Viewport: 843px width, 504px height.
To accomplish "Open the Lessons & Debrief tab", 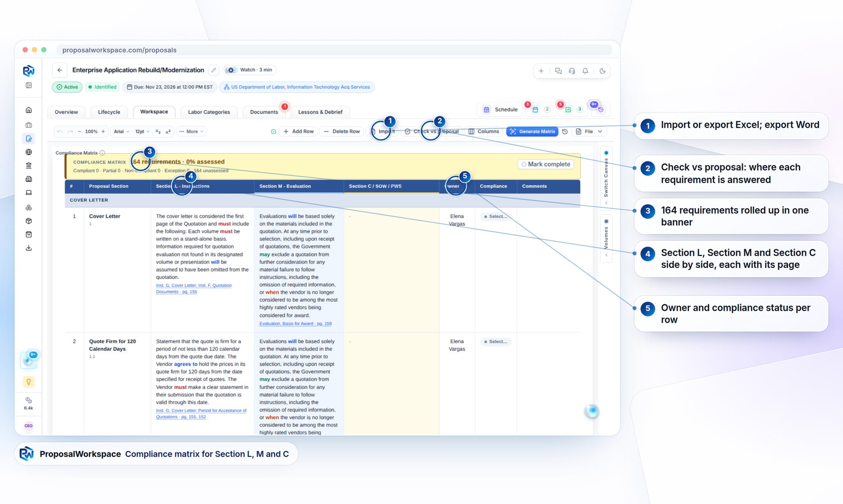I will (320, 112).
